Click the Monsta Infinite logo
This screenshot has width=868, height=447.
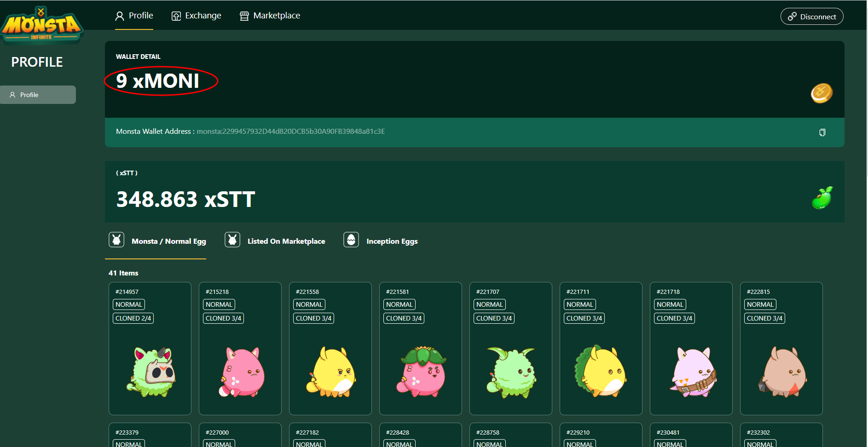41,24
